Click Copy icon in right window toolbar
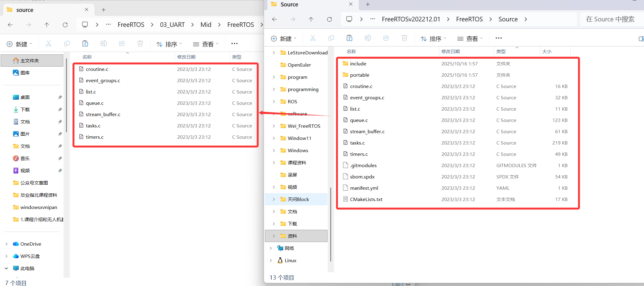The height and width of the screenshot is (286, 644). click(x=331, y=38)
